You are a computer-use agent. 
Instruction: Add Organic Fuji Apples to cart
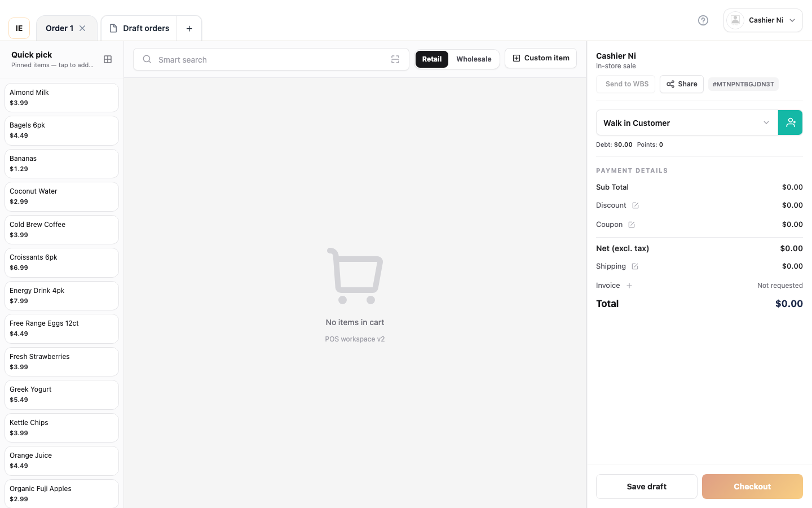point(61,494)
